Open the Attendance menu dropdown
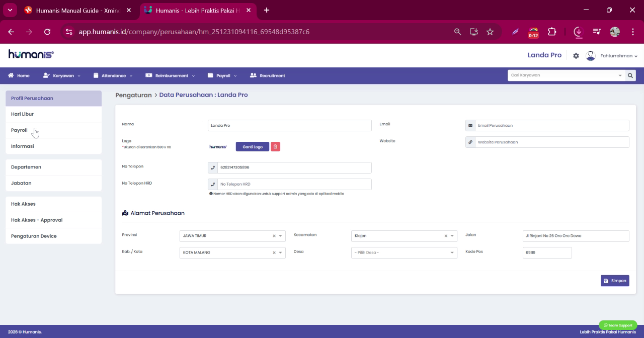 [113, 75]
